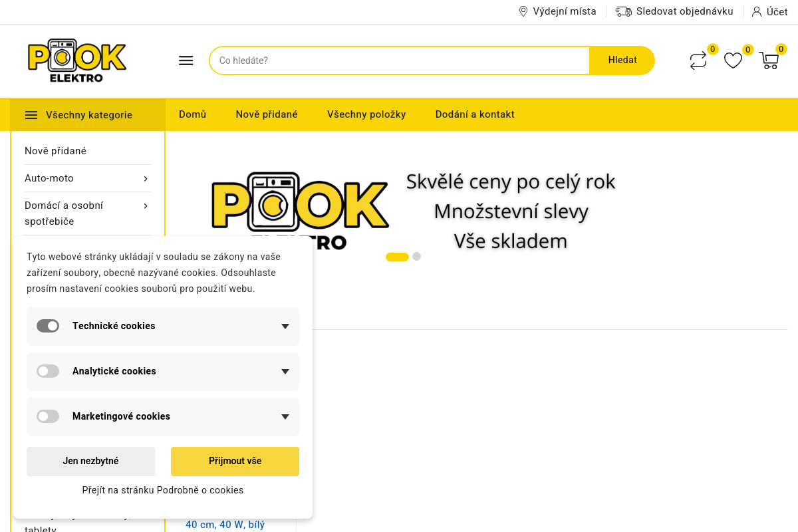Screen dimensions: 798x532
Task: Click the hamburger icon beside the search bar
Action: (x=186, y=60)
